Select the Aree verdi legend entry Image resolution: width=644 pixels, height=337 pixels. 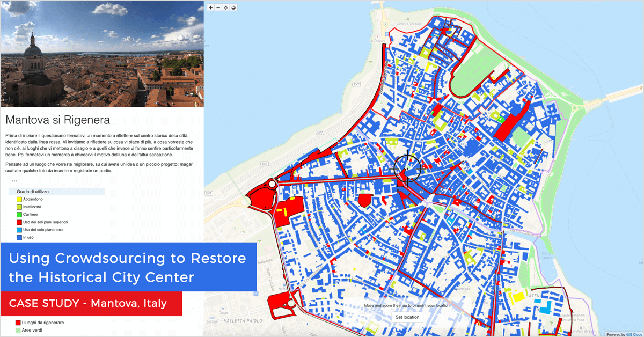click(x=32, y=331)
